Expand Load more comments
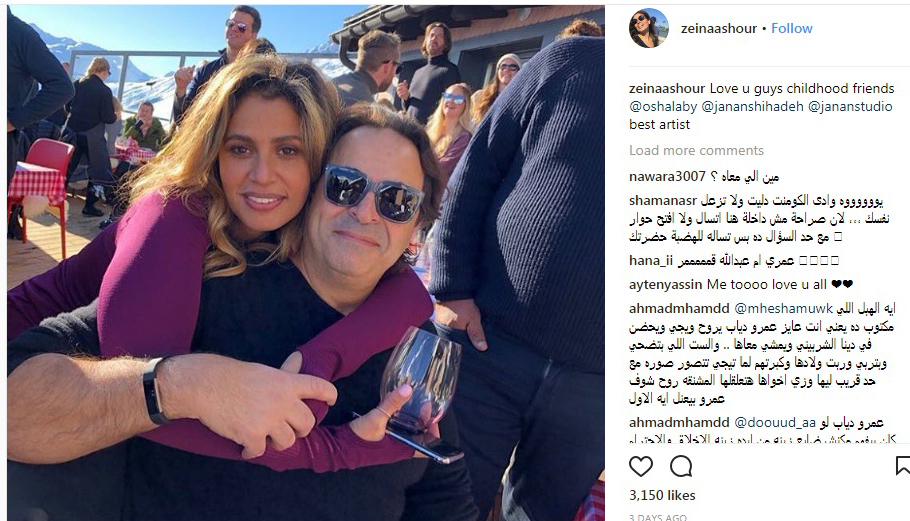Viewport: 910px width, 521px height. (696, 150)
